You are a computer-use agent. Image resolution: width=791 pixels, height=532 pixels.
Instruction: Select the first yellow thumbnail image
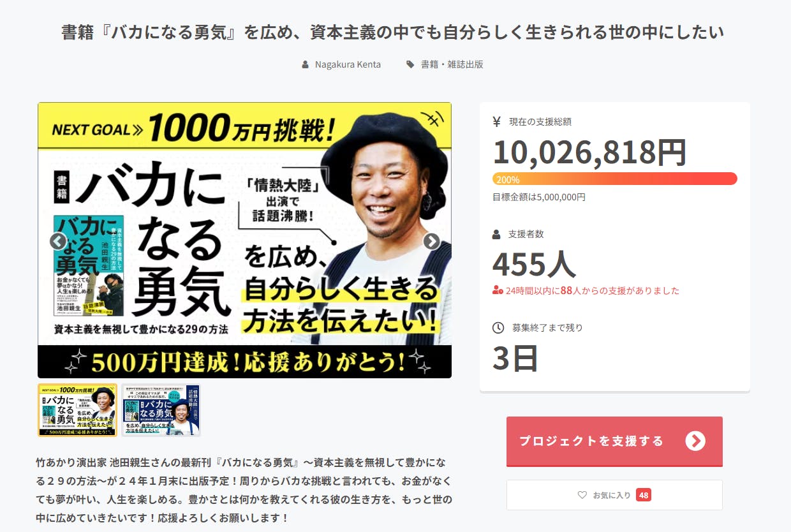(78, 410)
